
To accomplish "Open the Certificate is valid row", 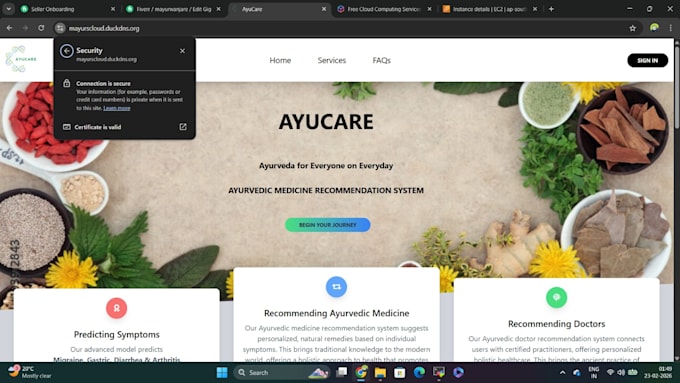I will pyautogui.click(x=125, y=127).
